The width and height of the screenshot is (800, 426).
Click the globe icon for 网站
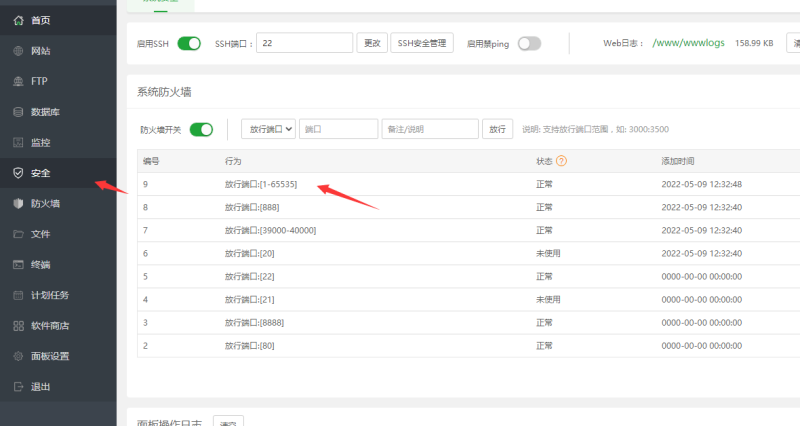pos(17,51)
